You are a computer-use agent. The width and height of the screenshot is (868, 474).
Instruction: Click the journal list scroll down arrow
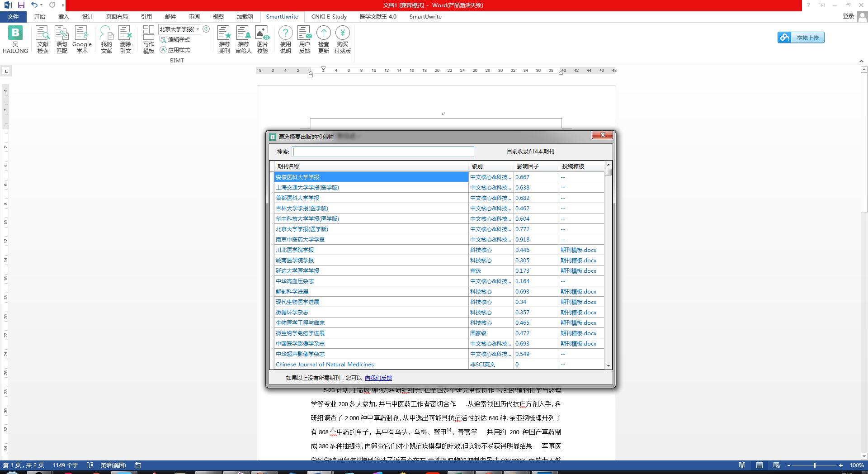pos(608,365)
